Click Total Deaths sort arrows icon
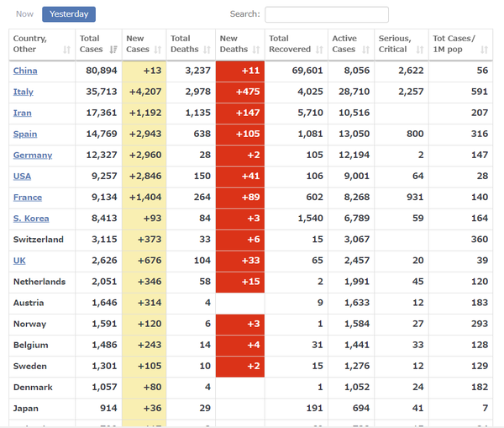This screenshot has height=428, width=504. tap(206, 50)
